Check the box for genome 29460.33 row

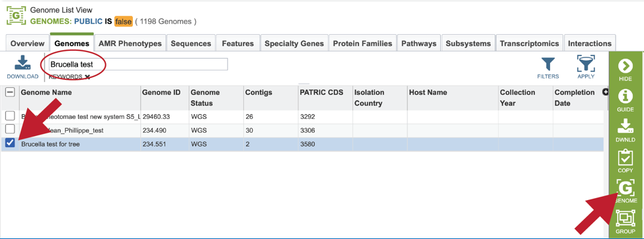pyautogui.click(x=10, y=116)
